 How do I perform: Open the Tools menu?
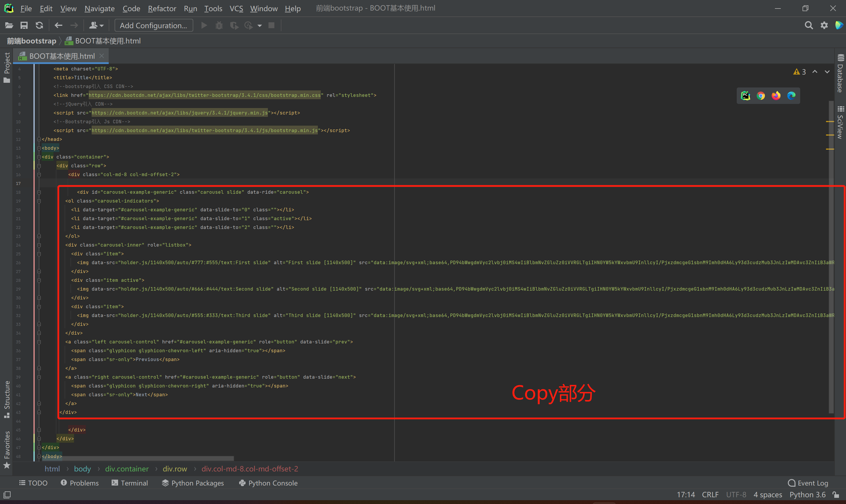(x=213, y=9)
